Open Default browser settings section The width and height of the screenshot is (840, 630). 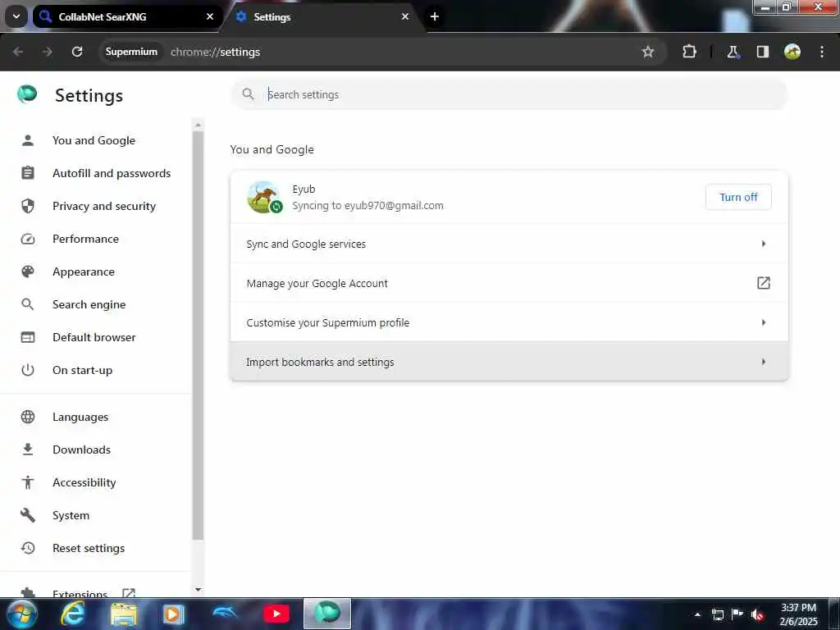tap(95, 337)
